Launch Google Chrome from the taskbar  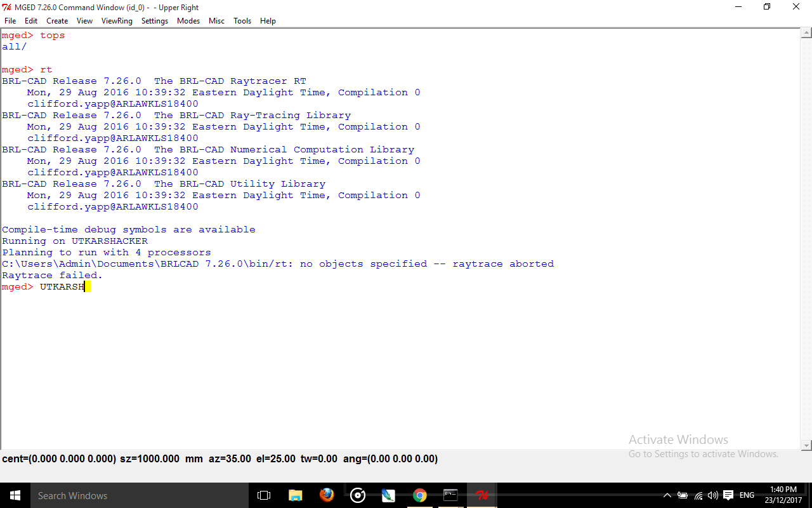pyautogui.click(x=419, y=495)
